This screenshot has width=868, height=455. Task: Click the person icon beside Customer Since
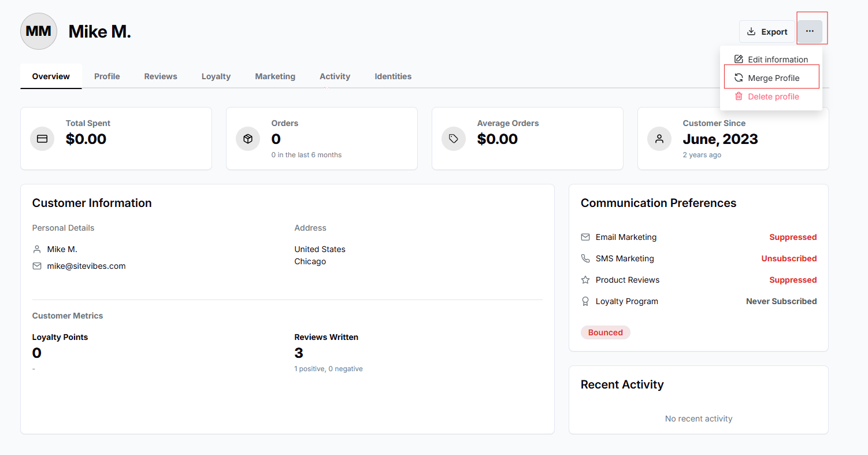tap(659, 139)
